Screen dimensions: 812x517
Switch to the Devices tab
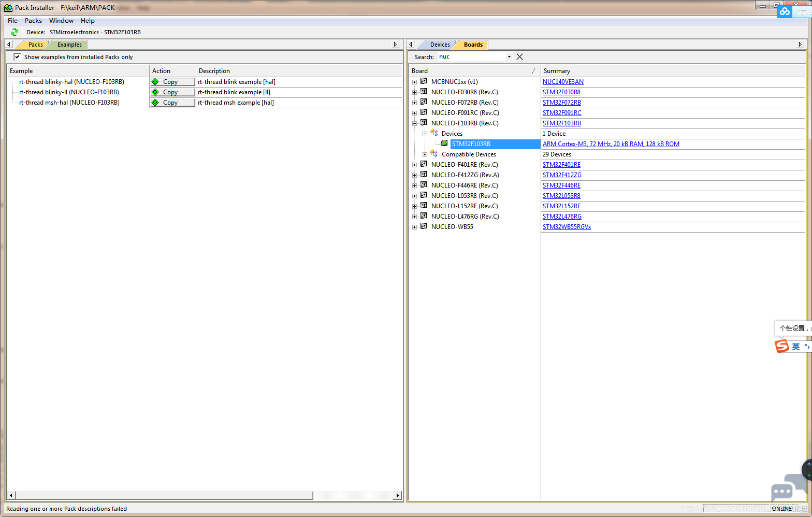(x=440, y=45)
